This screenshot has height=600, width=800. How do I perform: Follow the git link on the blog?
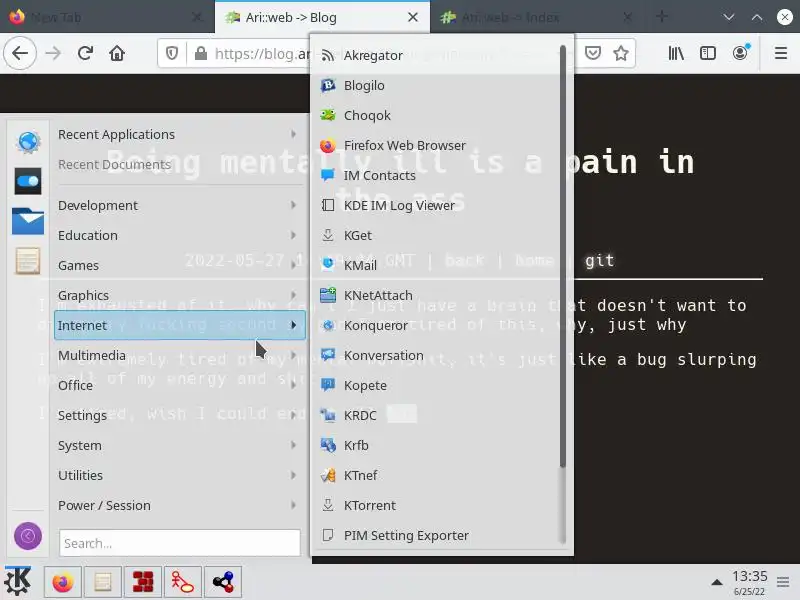coord(599,261)
